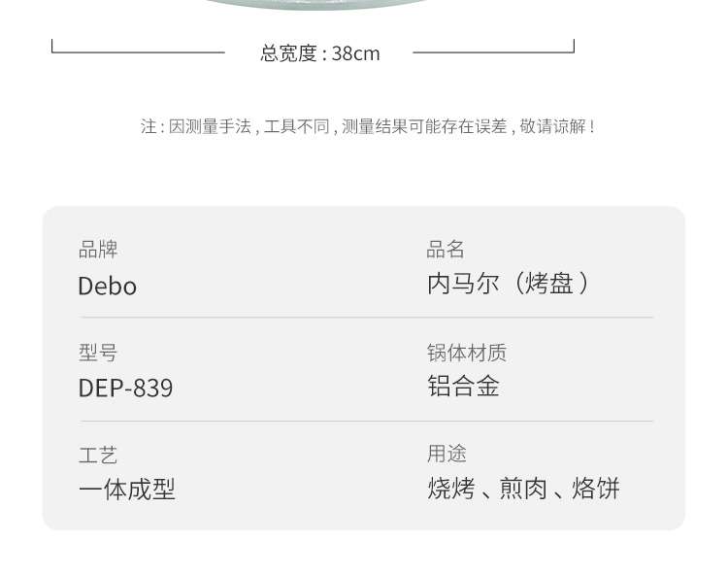Click the 烧烤 usage word
The width and height of the screenshot is (728, 576).
click(451, 489)
